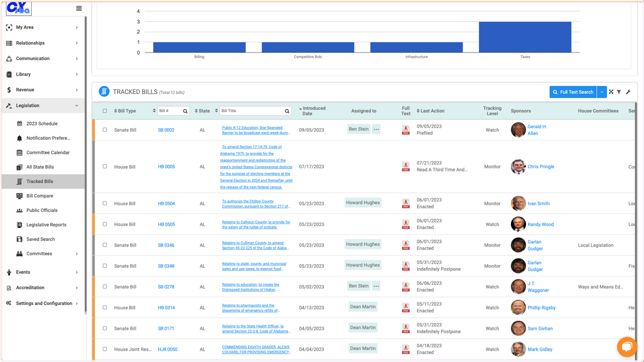Open the chat support bubble
Viewport: 644px width, 362px height.
pos(626,346)
